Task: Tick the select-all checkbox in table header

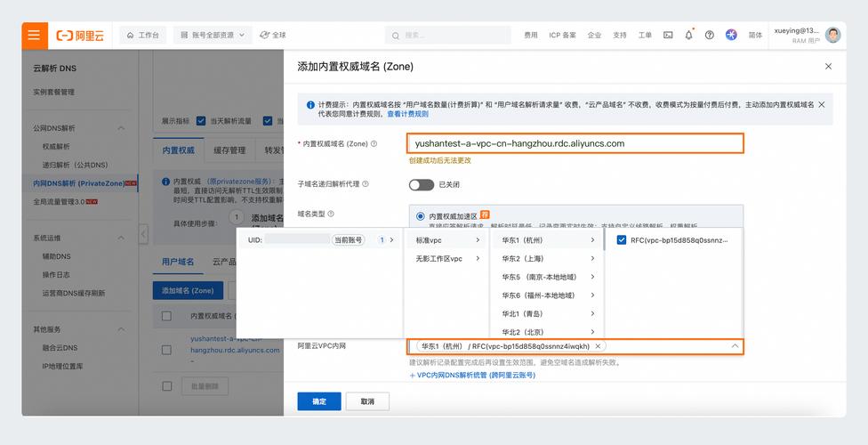Action: pyautogui.click(x=166, y=316)
